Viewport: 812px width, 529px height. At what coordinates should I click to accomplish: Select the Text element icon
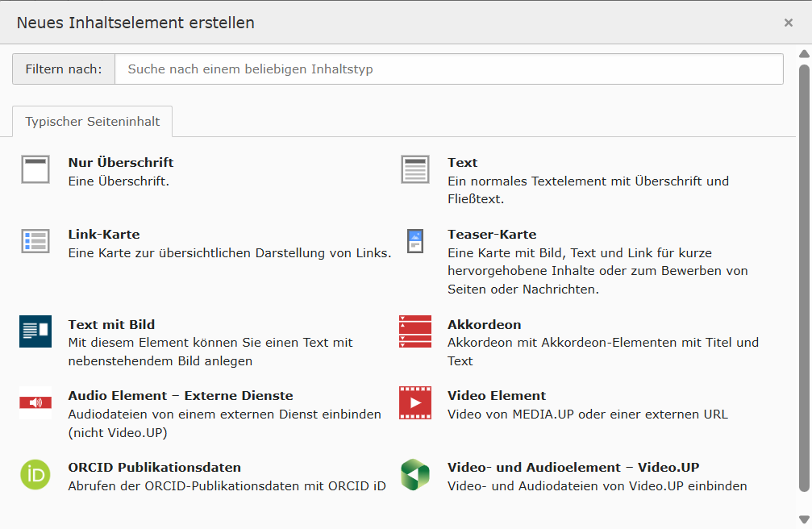[x=414, y=169]
